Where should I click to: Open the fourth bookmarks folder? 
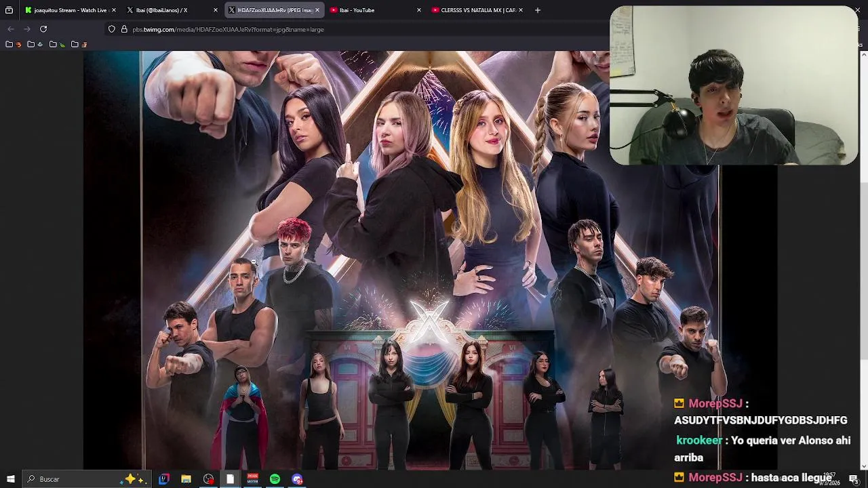[x=79, y=44]
